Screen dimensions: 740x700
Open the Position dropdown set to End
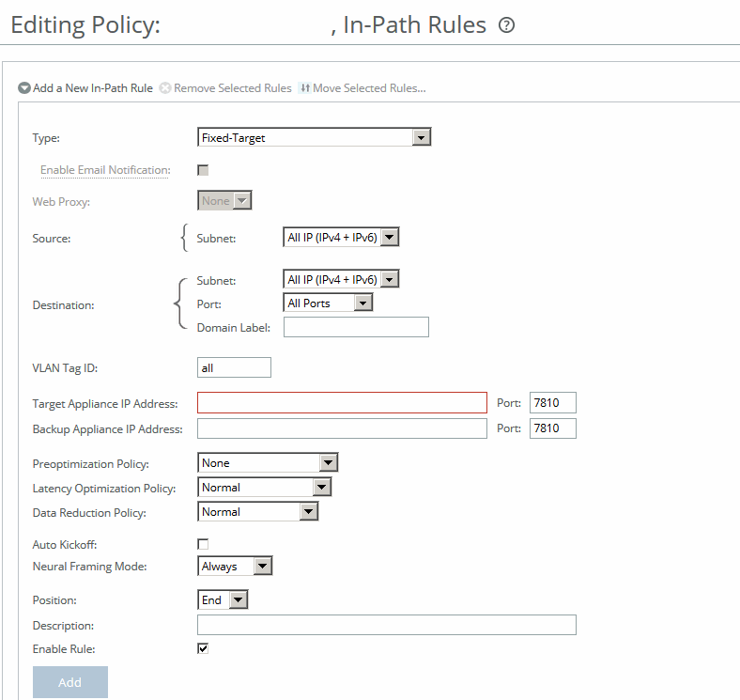point(223,600)
